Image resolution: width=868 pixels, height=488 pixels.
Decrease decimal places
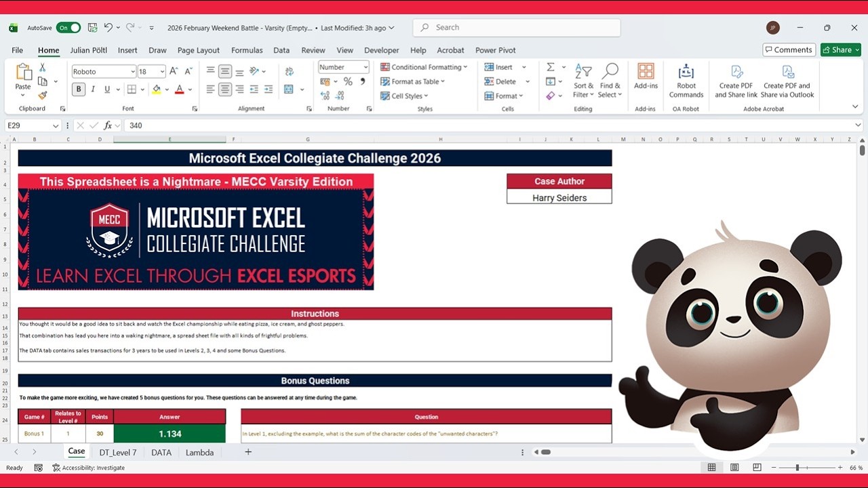tap(339, 96)
